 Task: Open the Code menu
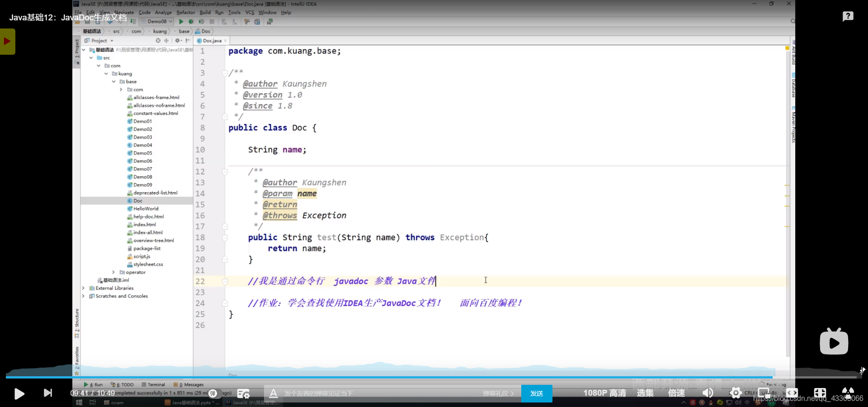coord(145,13)
